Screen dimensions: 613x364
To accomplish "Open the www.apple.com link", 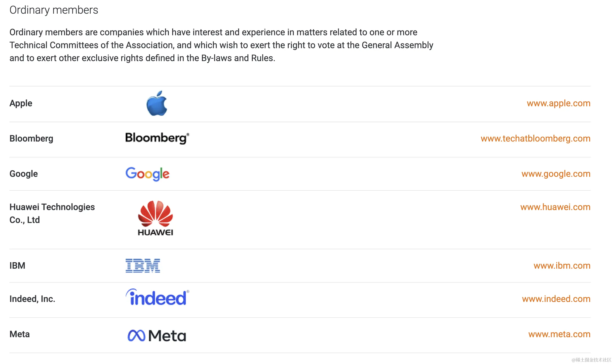I will 559,103.
